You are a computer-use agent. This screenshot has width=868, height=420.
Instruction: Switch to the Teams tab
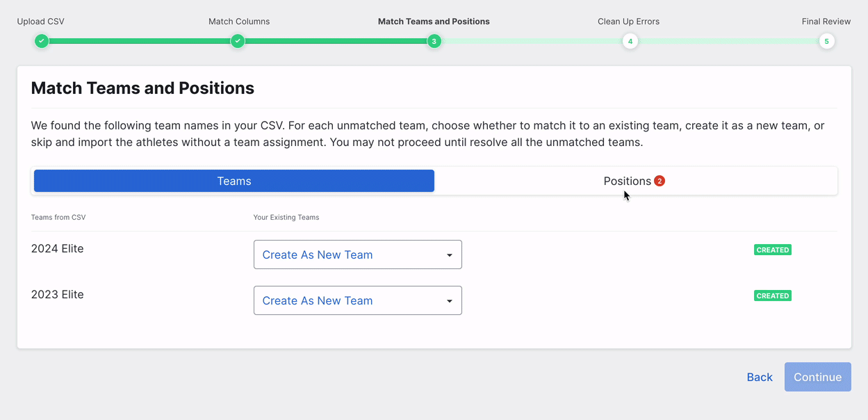(x=234, y=181)
